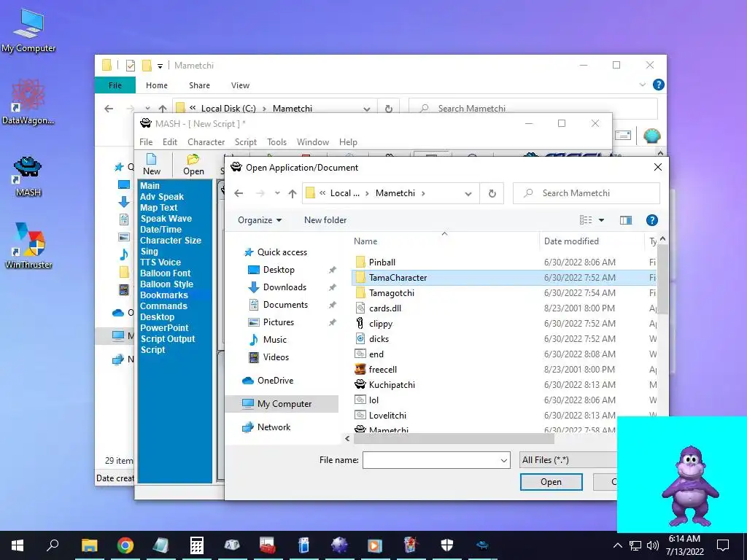Viewport: 747px width, 560px height.
Task: Click the back arrow in the Mametchi Explorer window
Action: click(109, 109)
